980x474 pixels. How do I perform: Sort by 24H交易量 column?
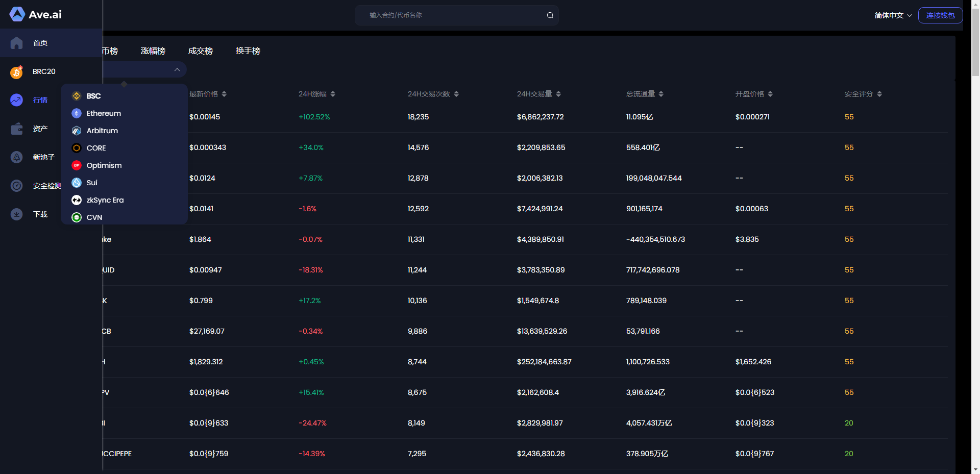538,94
